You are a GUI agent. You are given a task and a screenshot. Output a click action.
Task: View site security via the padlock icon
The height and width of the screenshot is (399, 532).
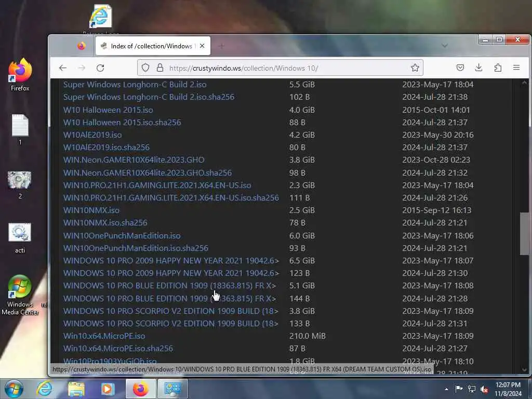coord(160,68)
